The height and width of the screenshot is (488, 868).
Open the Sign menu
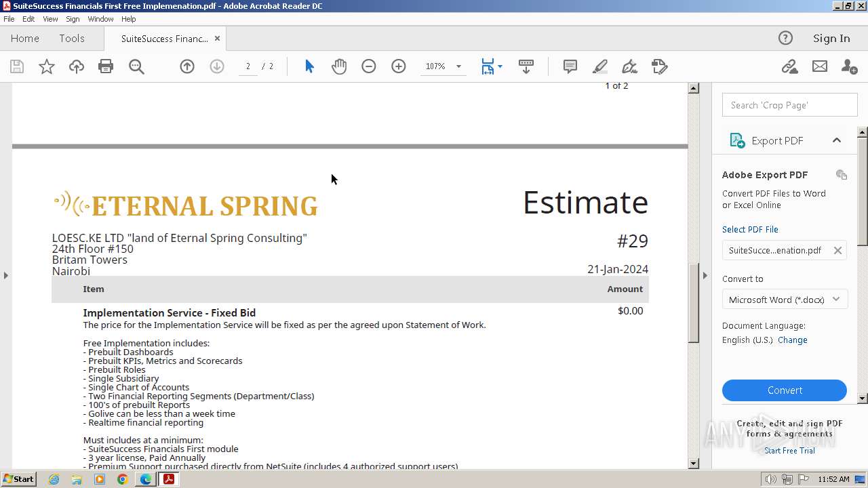[73, 19]
